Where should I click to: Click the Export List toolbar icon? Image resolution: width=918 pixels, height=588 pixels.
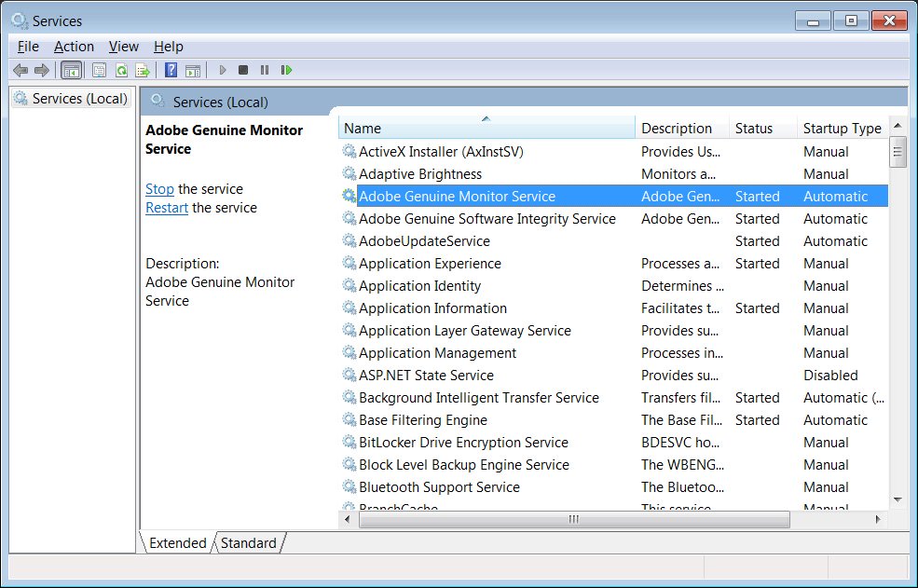pos(143,70)
